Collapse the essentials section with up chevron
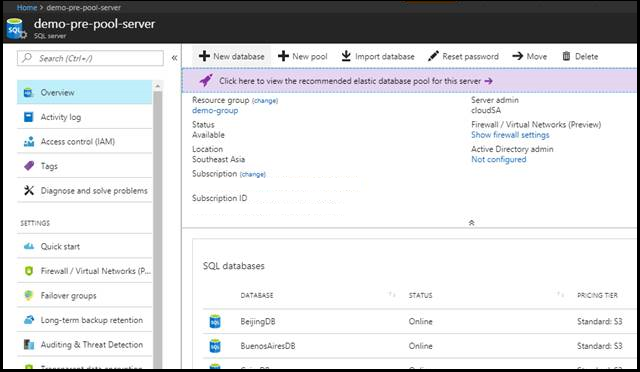This screenshot has height=372, width=640. pos(471,223)
